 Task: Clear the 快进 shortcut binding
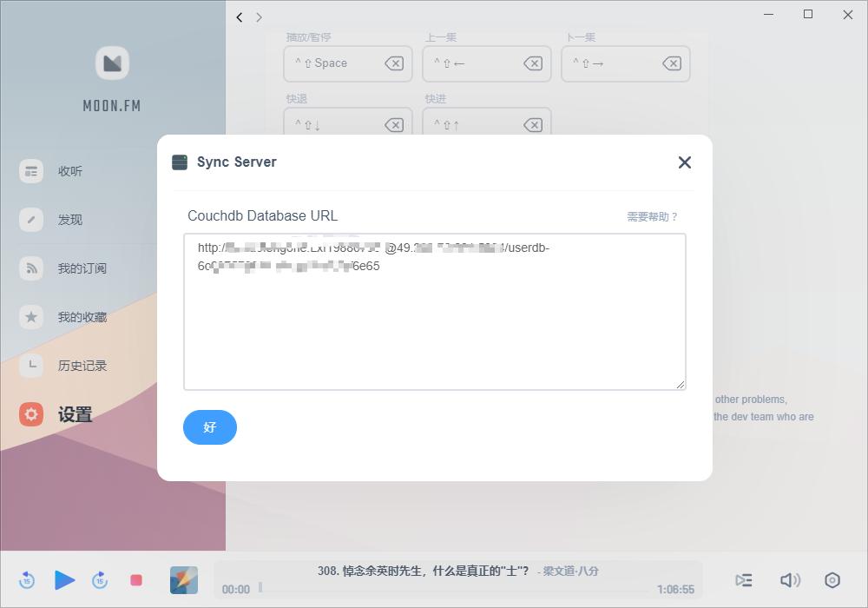tap(533, 125)
